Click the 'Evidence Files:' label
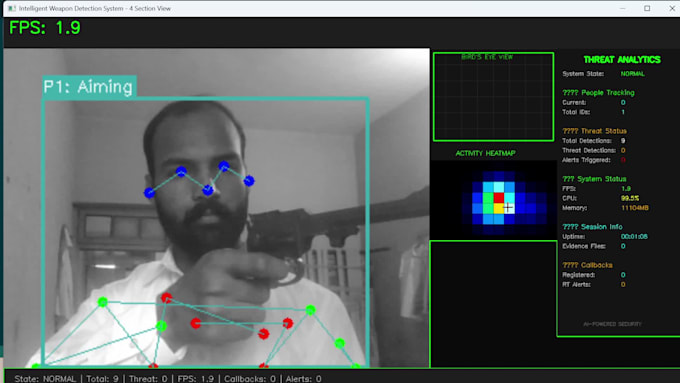 (x=584, y=246)
